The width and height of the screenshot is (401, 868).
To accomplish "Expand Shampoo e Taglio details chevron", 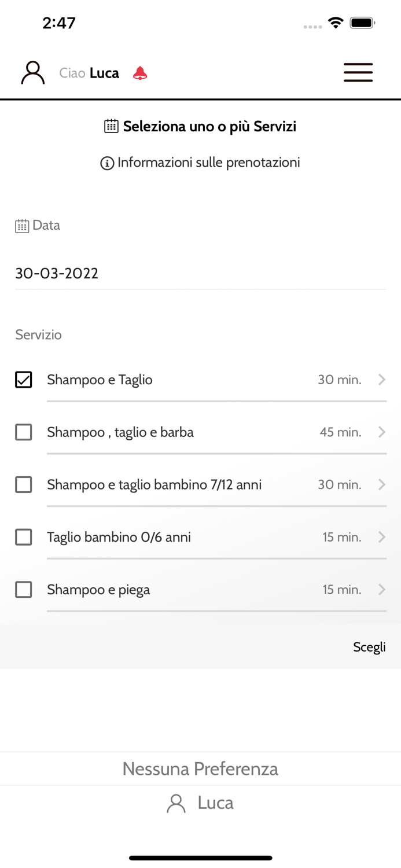I will (x=382, y=380).
